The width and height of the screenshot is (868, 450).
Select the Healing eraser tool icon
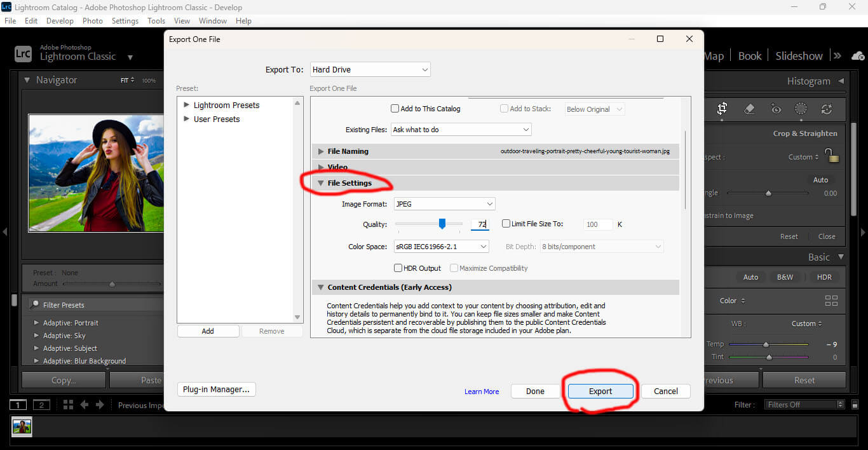(x=749, y=109)
